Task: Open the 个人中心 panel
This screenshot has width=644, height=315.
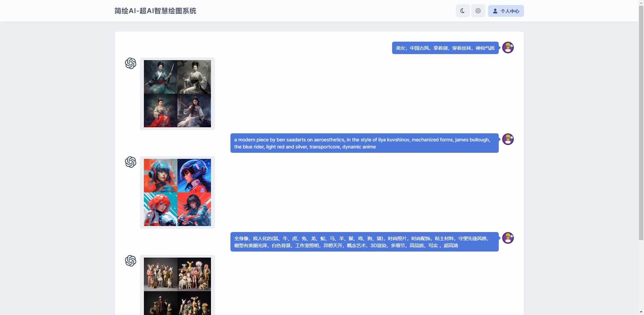Action: (x=505, y=11)
